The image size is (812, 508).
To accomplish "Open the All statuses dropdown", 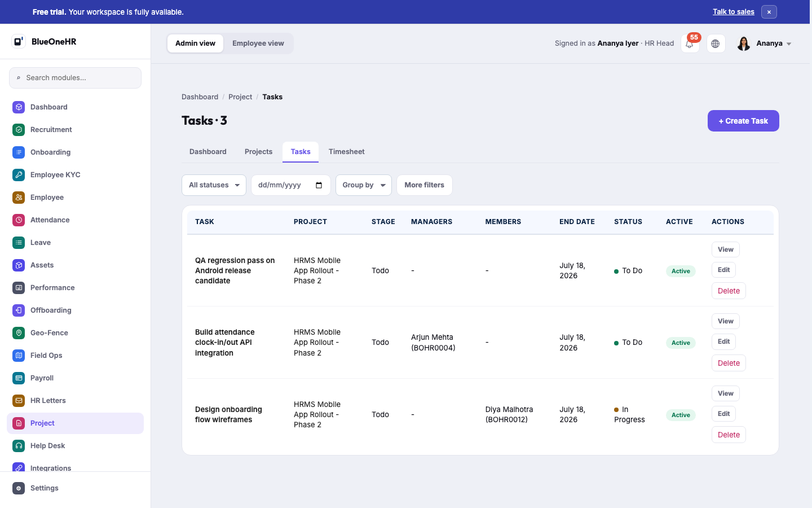I will [x=214, y=185].
